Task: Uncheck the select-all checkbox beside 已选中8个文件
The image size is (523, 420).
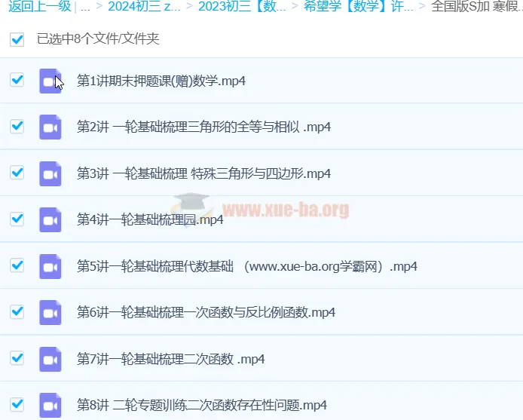Action: (x=17, y=39)
